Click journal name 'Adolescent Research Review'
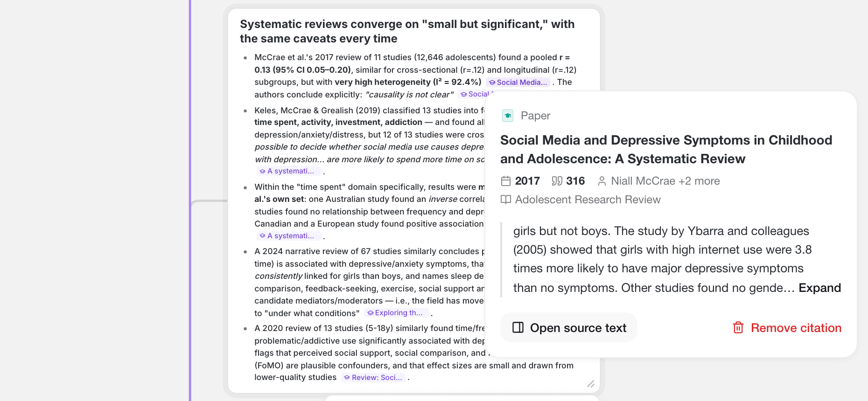Image resolution: width=868 pixels, height=401 pixels. [x=588, y=200]
